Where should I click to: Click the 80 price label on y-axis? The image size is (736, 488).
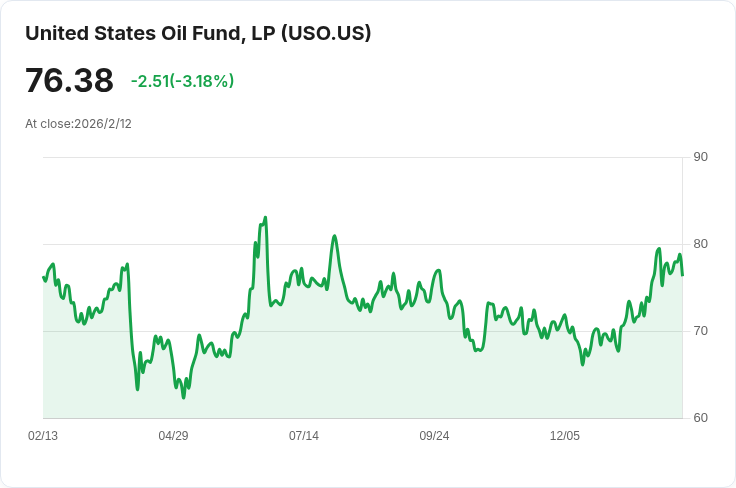click(x=700, y=244)
